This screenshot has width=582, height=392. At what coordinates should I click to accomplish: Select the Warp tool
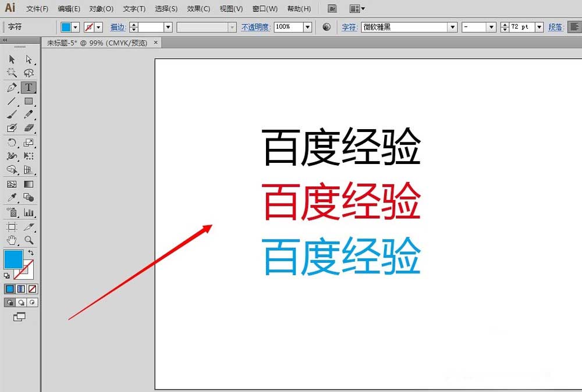tap(12, 156)
